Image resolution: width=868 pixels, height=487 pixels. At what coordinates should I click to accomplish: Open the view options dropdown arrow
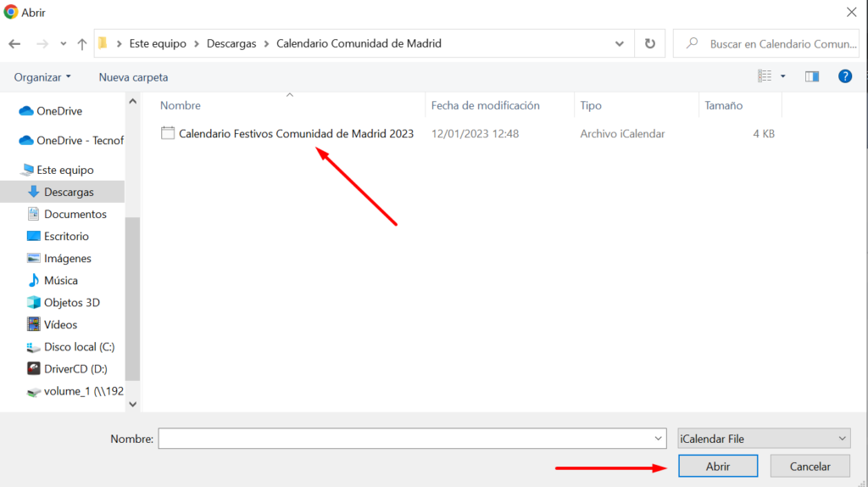pos(782,76)
